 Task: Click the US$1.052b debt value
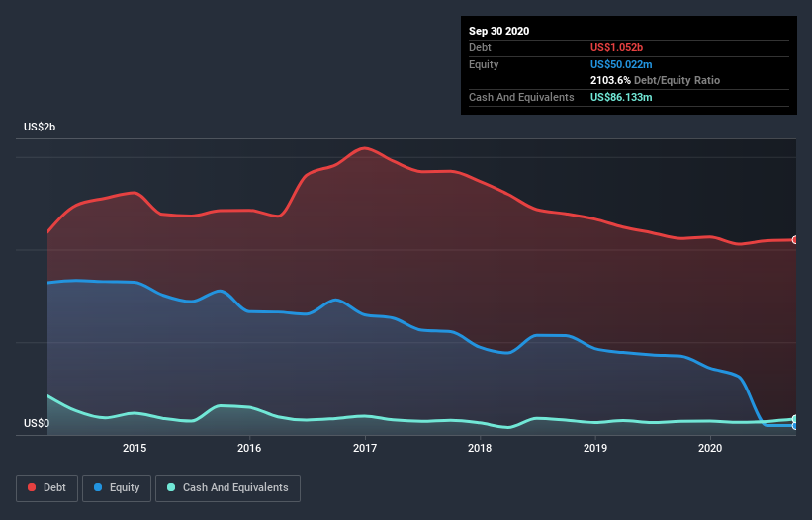[617, 47]
